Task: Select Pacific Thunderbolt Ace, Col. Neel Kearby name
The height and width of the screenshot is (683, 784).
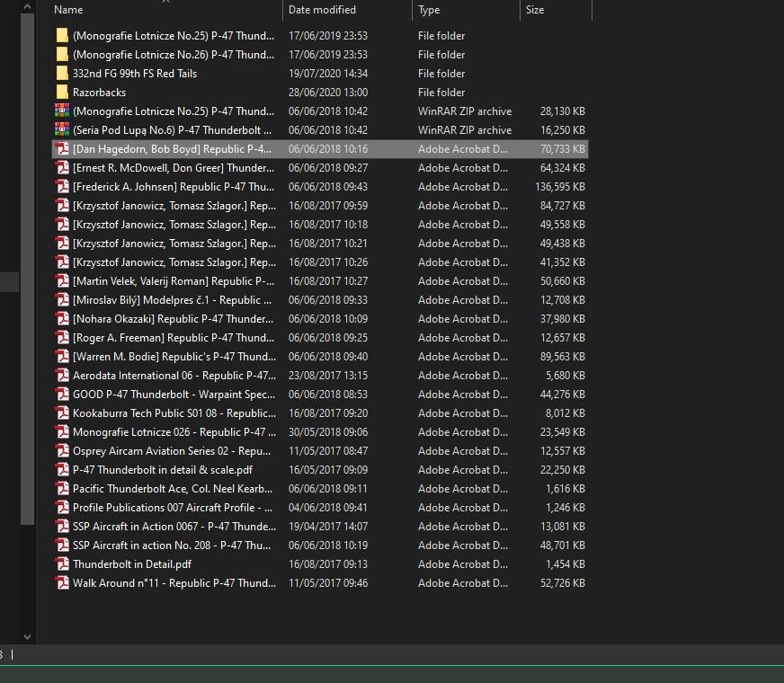Action: (173, 489)
